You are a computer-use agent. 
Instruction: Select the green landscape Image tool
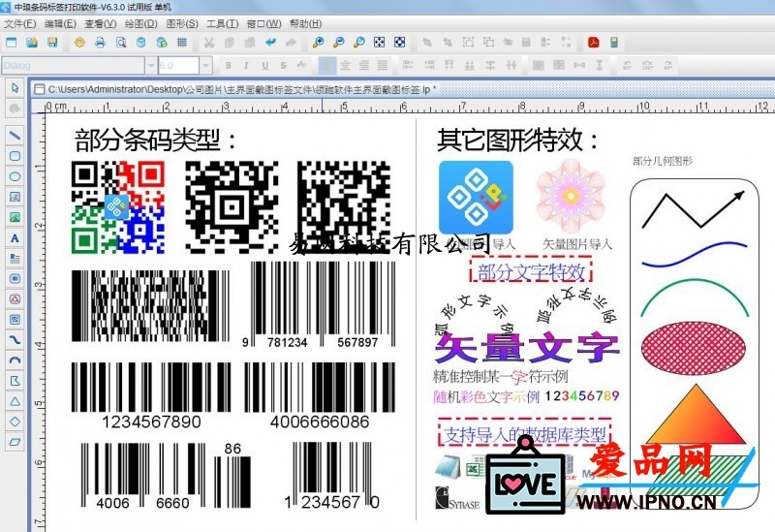15,217
